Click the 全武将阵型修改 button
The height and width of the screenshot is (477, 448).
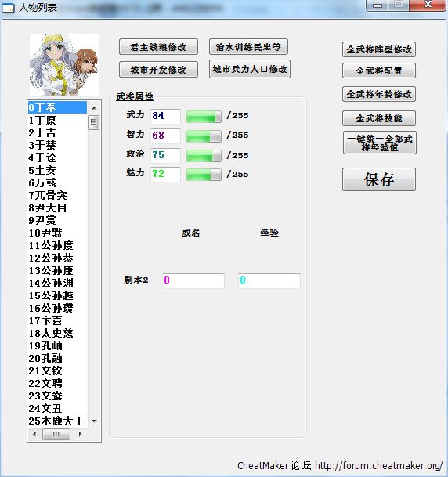[x=379, y=49]
